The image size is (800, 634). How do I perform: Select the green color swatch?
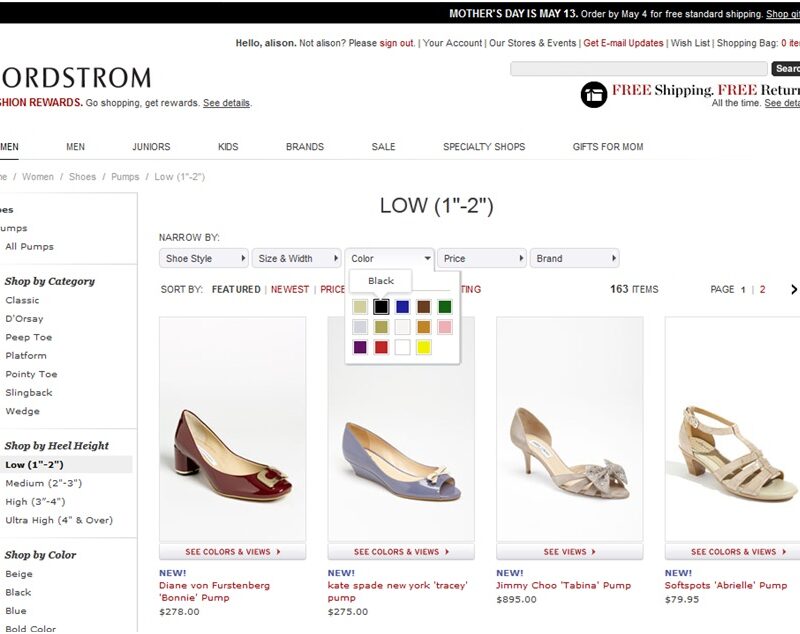[445, 307]
